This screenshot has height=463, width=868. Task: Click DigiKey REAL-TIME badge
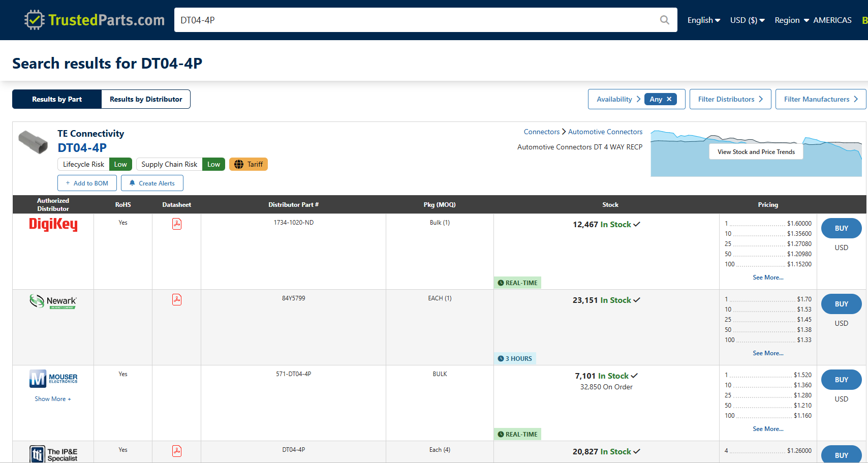517,283
